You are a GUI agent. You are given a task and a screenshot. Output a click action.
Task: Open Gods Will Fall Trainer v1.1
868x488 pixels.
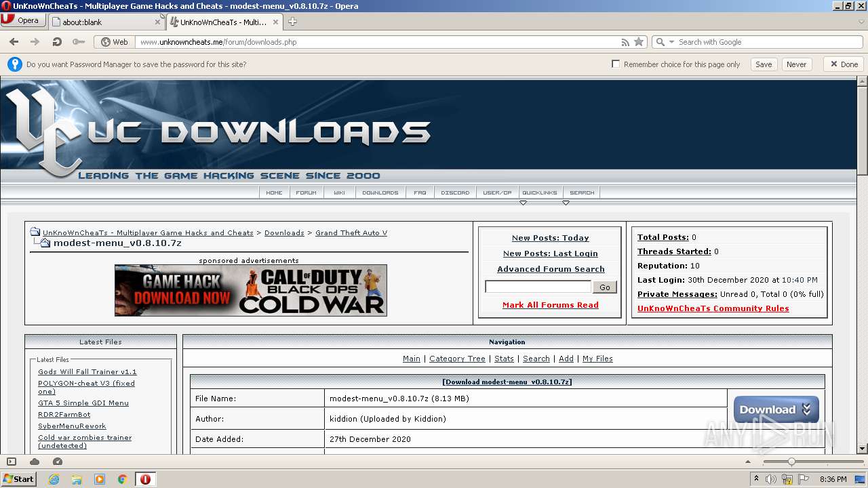click(x=87, y=371)
